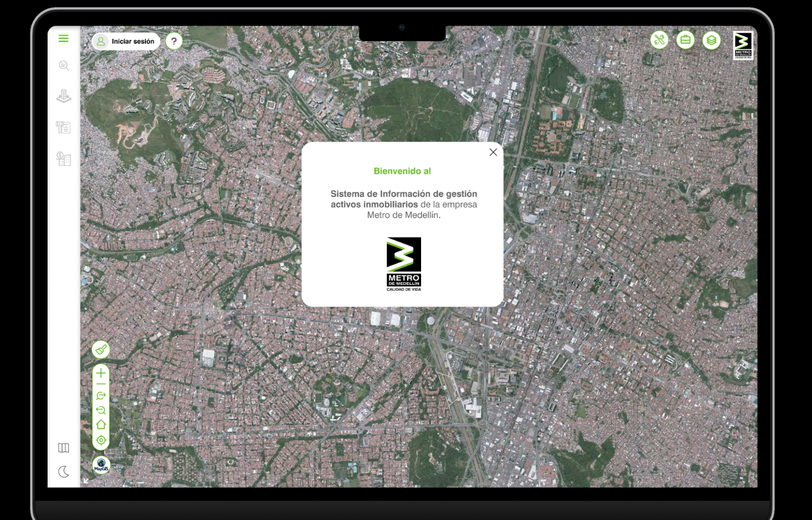Close the Bienvenido welcome dialog

(x=493, y=152)
